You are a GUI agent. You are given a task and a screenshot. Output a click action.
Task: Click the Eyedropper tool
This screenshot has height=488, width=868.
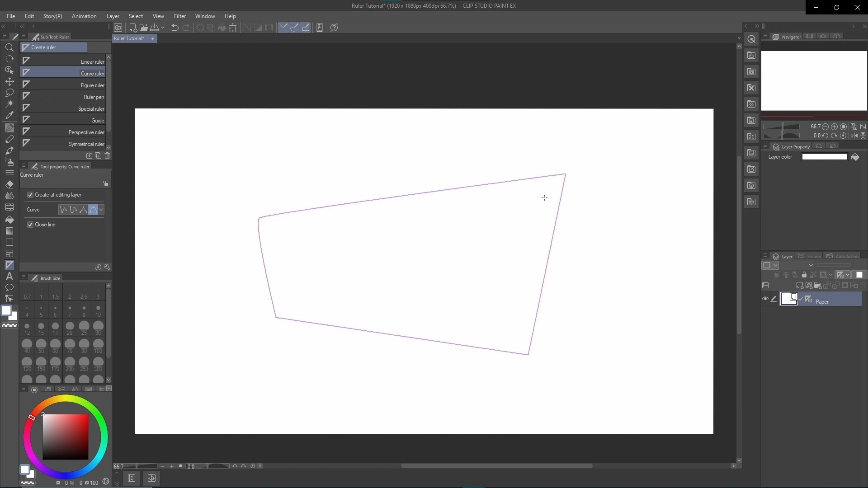9,115
